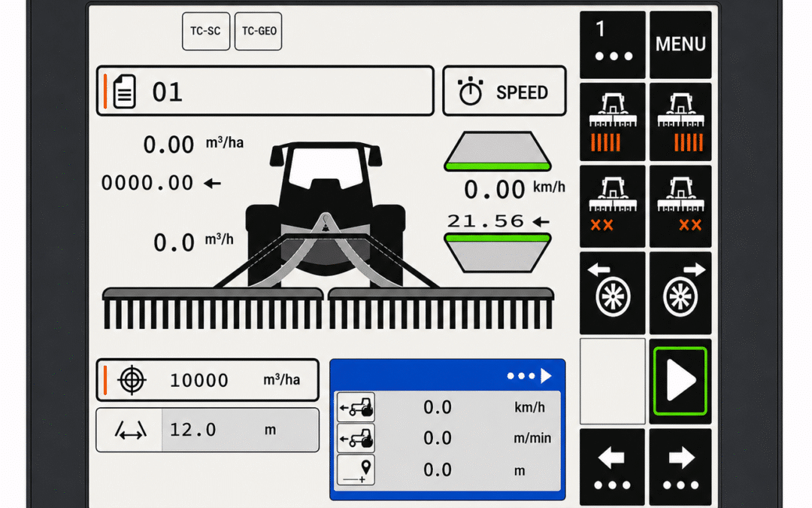Switch to softkey page 1 button
Screen dimensions: 812x508
pyautogui.click(x=613, y=44)
